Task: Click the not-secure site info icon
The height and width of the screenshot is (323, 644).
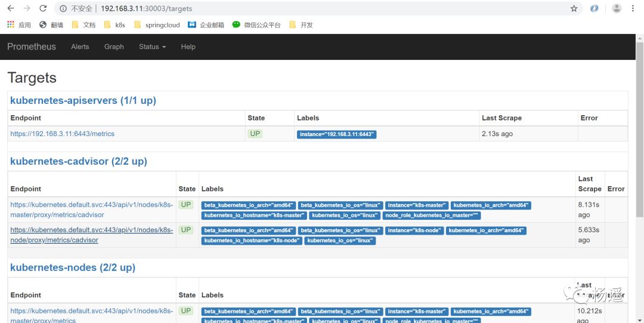Action: tap(63, 8)
